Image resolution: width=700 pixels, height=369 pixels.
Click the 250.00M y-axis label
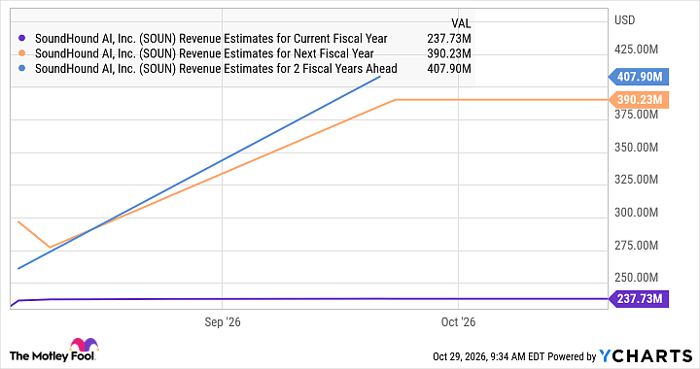(636, 278)
